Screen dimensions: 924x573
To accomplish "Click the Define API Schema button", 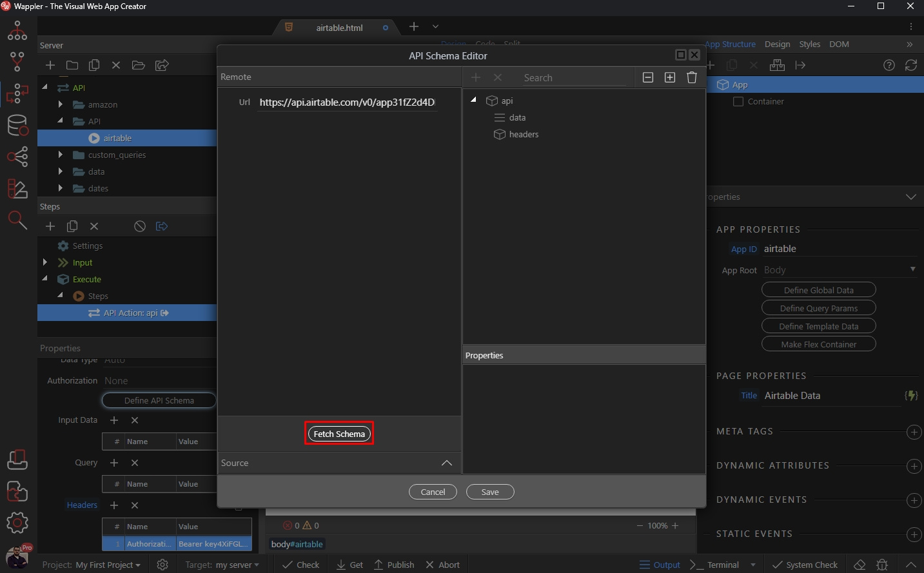I will (x=159, y=400).
